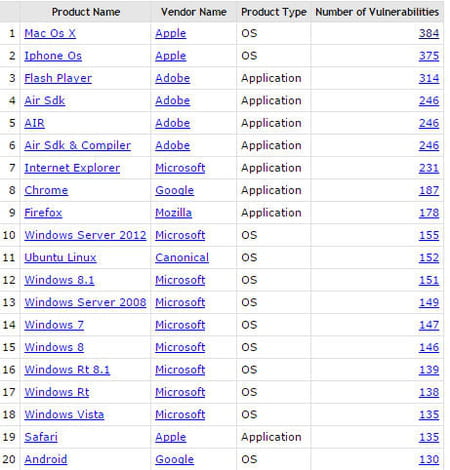Open the 314 vulnerabilities link for Flash Player
This screenshot has height=470, width=450.
429,78
